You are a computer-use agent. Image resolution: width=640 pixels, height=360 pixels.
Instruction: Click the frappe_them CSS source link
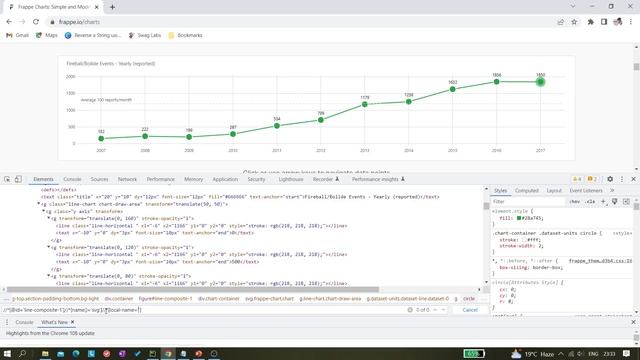pos(600,260)
